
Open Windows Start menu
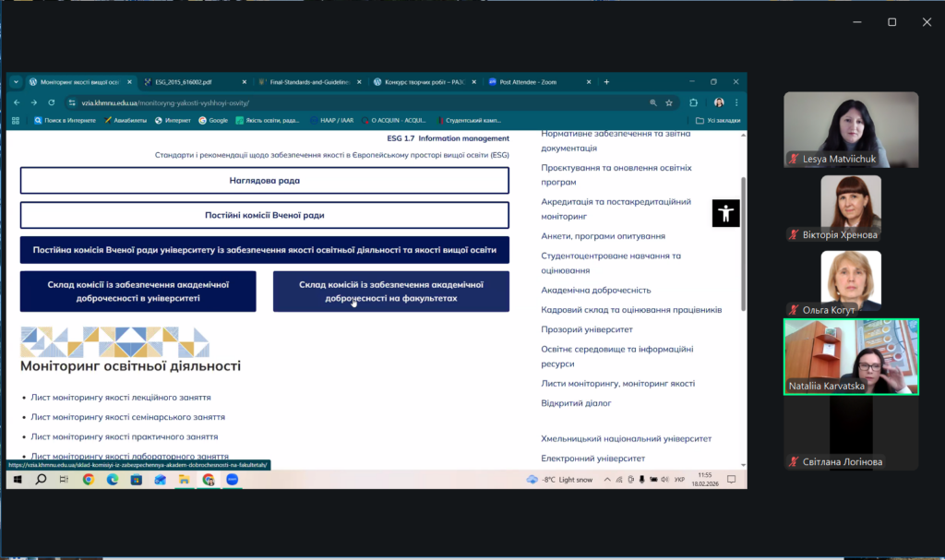coord(16,480)
